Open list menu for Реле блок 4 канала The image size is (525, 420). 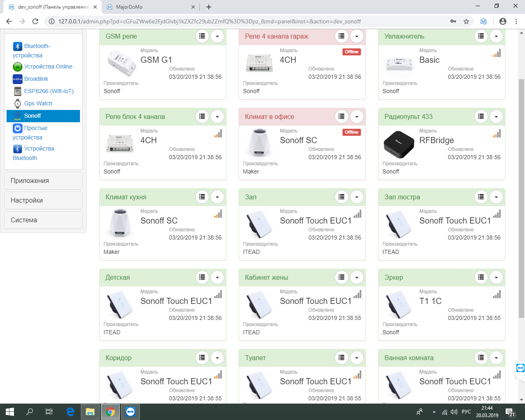[202, 116]
